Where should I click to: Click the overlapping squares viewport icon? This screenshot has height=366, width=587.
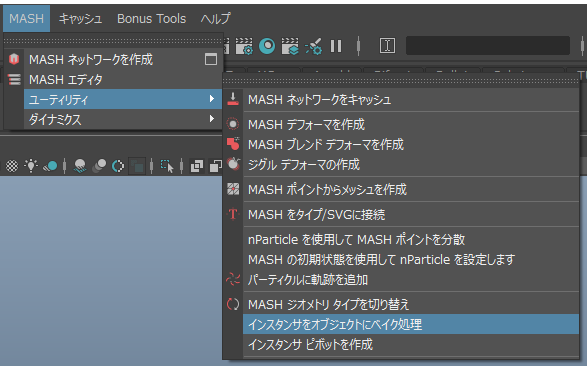(x=197, y=166)
